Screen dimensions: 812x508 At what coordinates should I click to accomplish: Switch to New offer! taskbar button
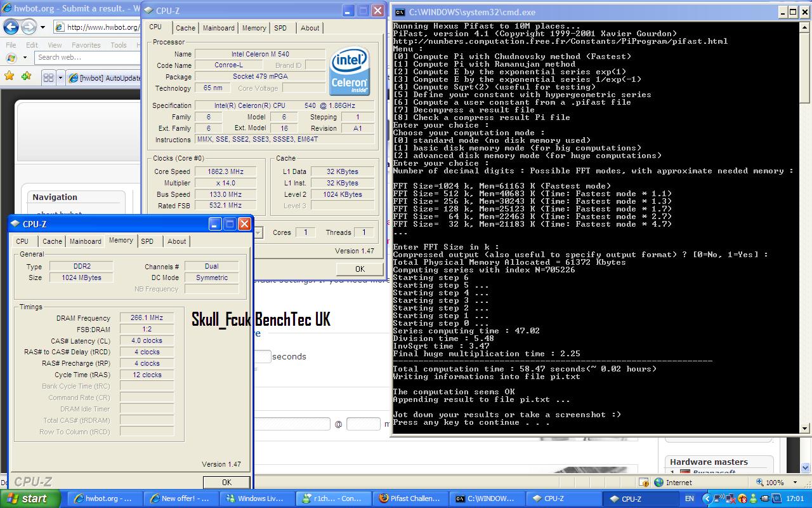pos(180,498)
